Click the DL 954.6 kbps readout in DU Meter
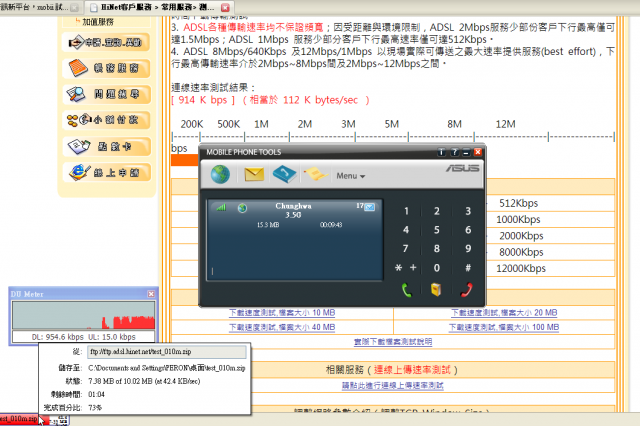This screenshot has width=640, height=426. [58, 337]
